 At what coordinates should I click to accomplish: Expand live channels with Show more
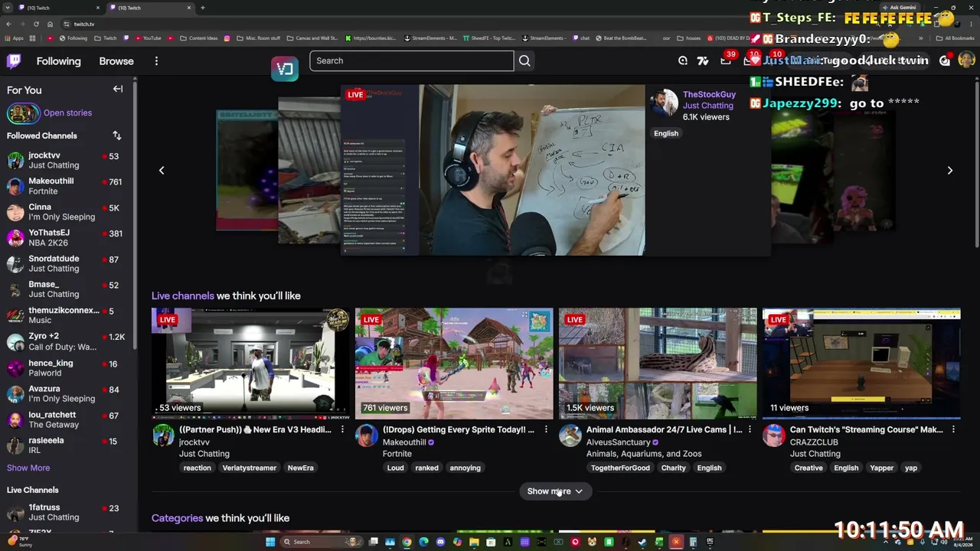[555, 491]
